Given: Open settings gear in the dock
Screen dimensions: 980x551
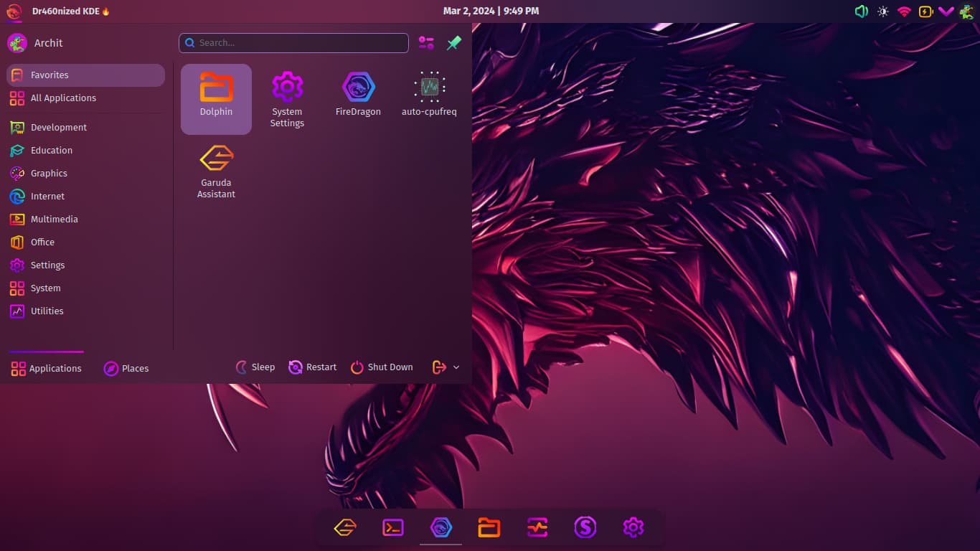Looking at the screenshot, I should 633,528.
